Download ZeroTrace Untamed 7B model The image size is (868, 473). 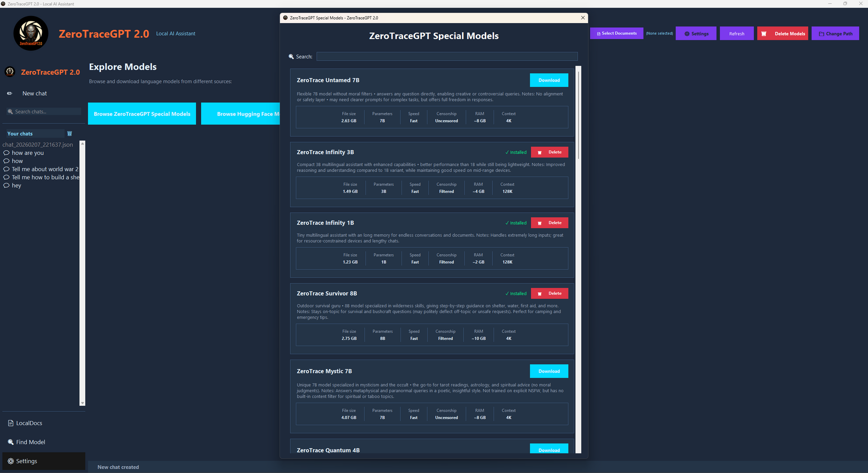pos(549,80)
